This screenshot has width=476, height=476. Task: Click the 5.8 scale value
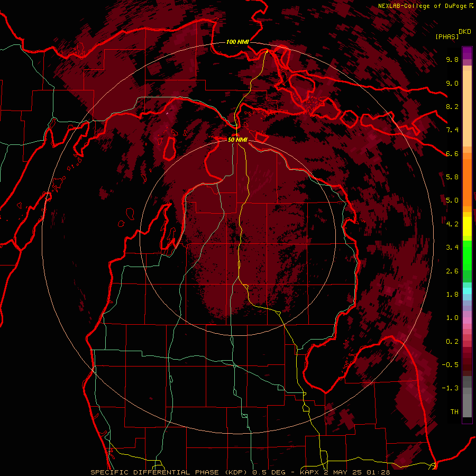pyautogui.click(x=452, y=177)
